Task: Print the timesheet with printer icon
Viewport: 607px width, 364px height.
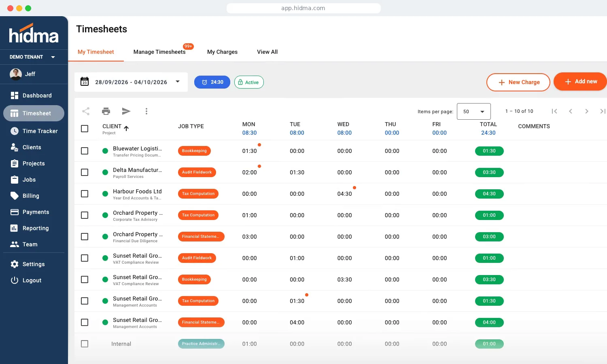Action: 106,111
